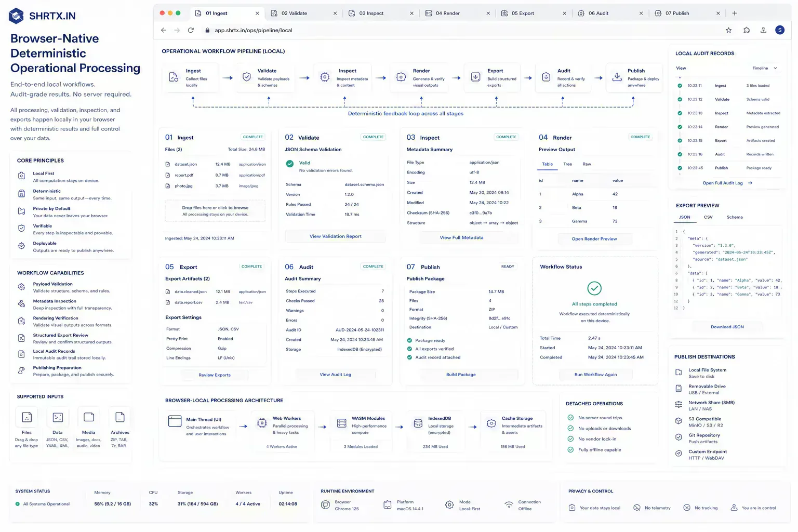The width and height of the screenshot is (798, 532).
Task: Click Run Workflow Again button
Action: (595, 374)
